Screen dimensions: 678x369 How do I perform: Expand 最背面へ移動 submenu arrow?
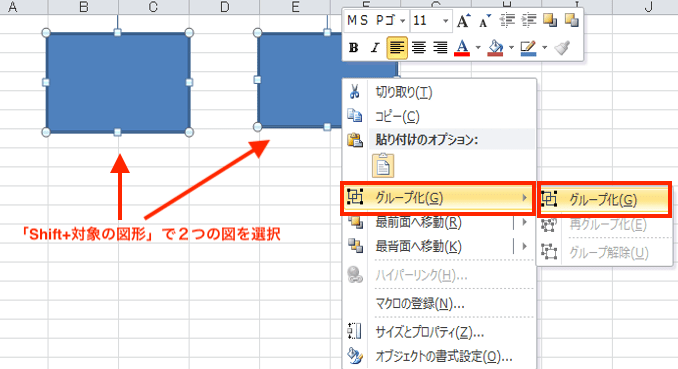(x=524, y=246)
